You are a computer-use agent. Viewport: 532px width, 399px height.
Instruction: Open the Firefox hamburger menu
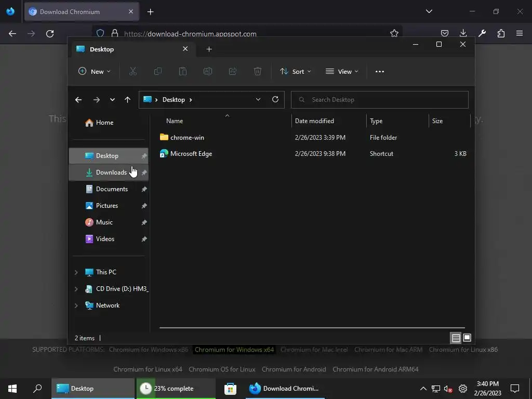(520, 33)
